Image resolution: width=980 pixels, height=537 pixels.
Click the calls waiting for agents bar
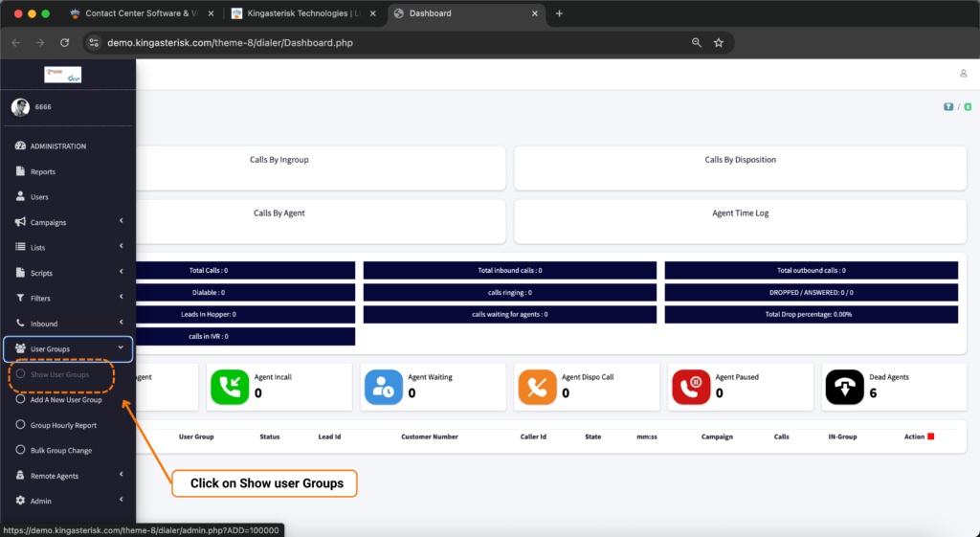tap(510, 314)
